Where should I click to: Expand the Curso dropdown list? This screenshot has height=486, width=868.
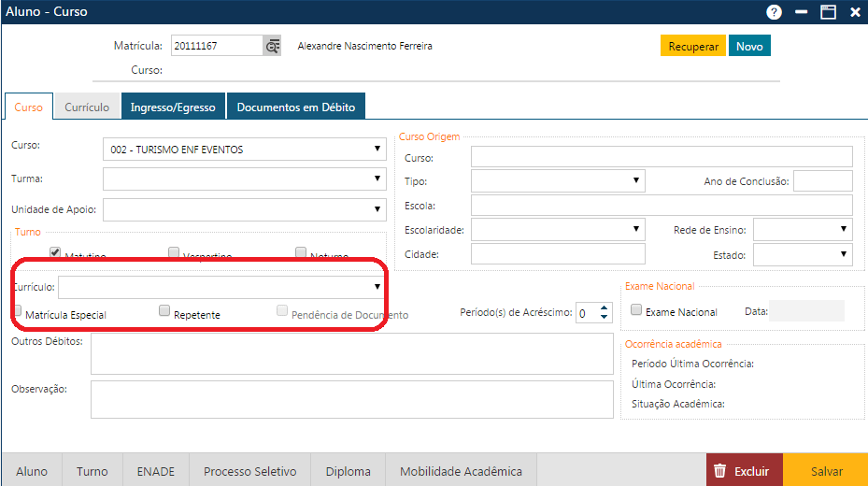(x=377, y=149)
